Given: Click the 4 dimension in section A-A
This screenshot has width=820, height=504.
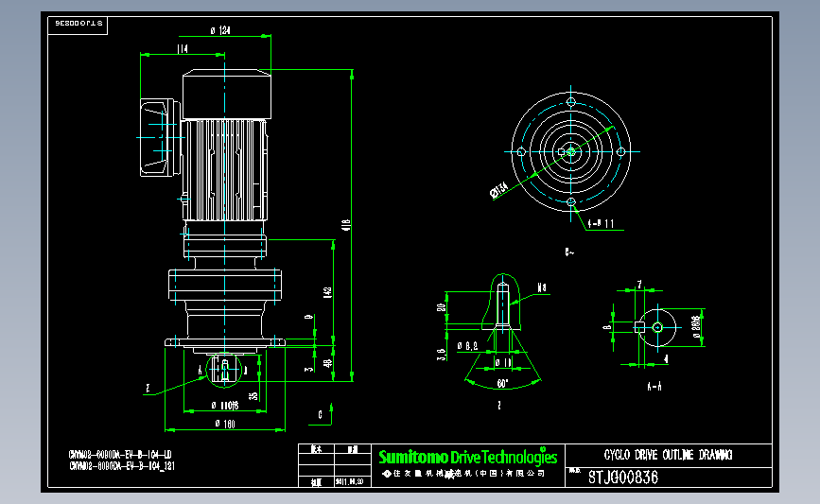Looking at the screenshot, I should [x=666, y=359].
